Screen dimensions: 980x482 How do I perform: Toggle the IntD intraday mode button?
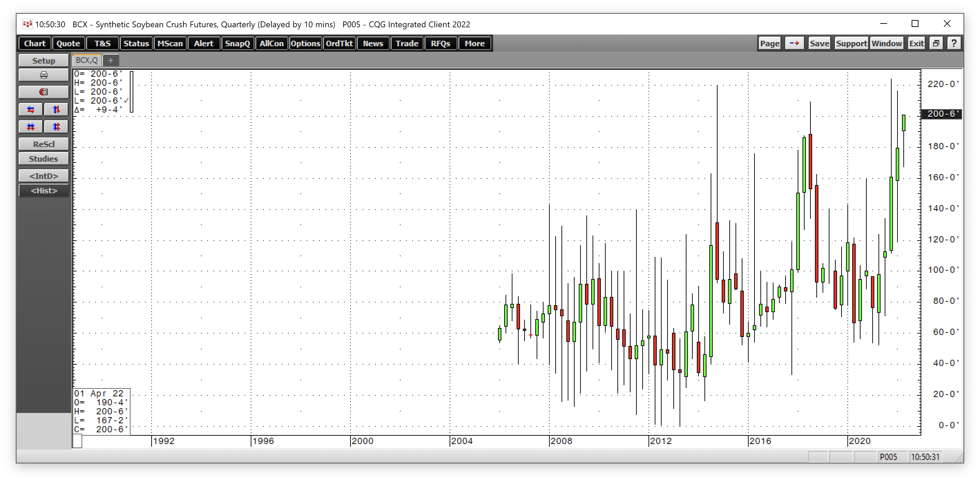tap(44, 176)
